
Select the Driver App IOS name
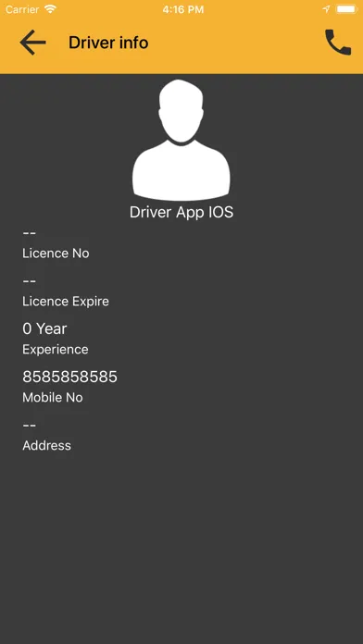coord(181,212)
